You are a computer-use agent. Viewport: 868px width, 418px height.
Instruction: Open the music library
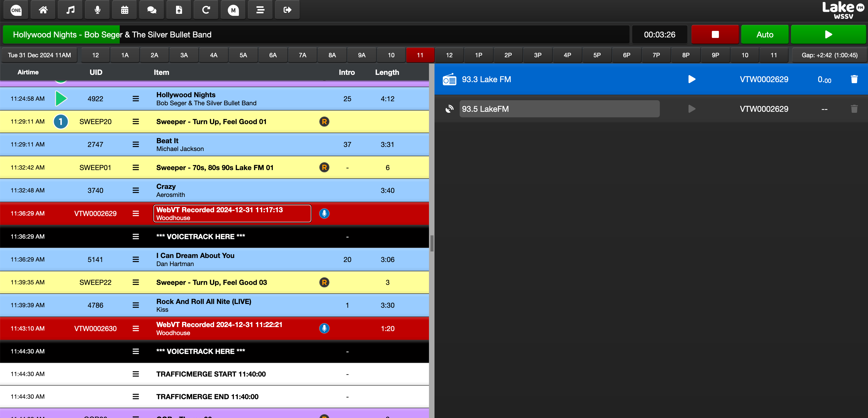coord(70,10)
